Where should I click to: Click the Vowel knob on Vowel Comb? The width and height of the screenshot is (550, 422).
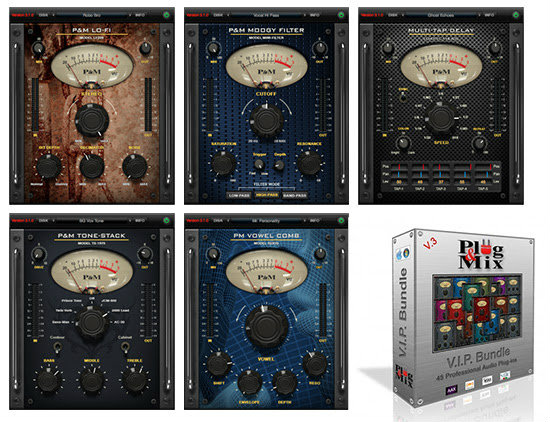[267, 328]
